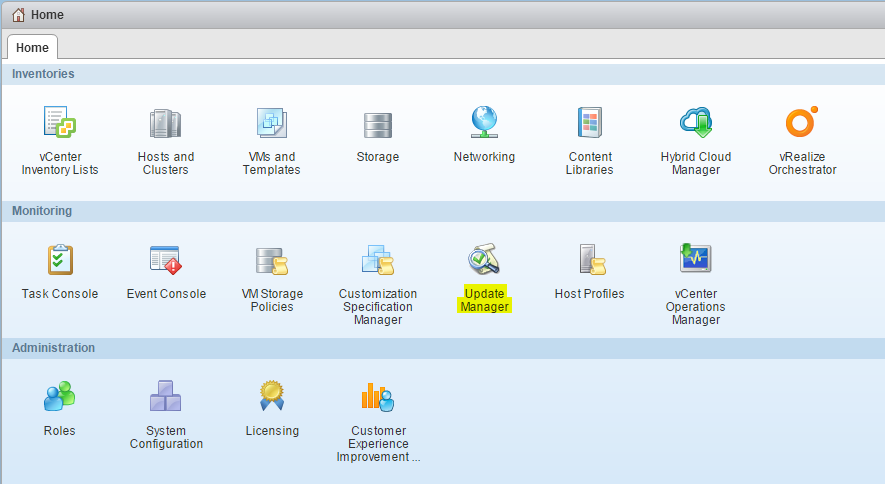Open Host Profiles

click(x=590, y=260)
